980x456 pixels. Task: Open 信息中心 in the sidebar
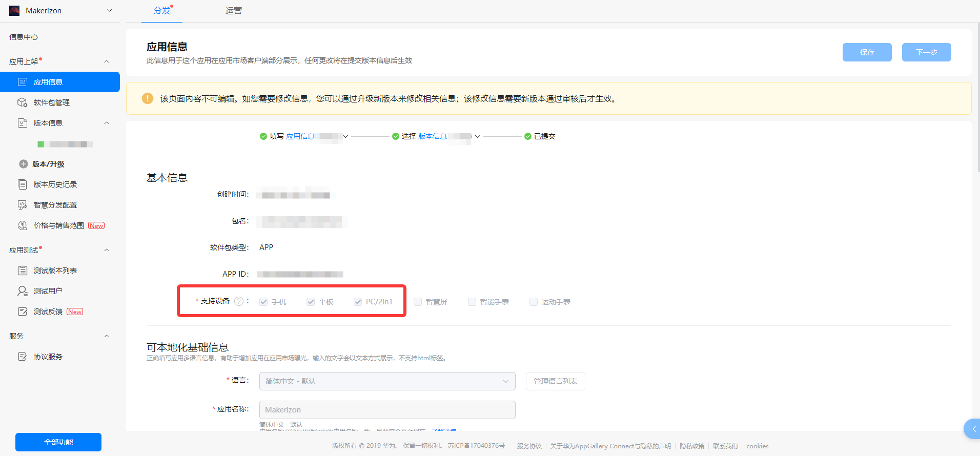pyautogui.click(x=24, y=37)
